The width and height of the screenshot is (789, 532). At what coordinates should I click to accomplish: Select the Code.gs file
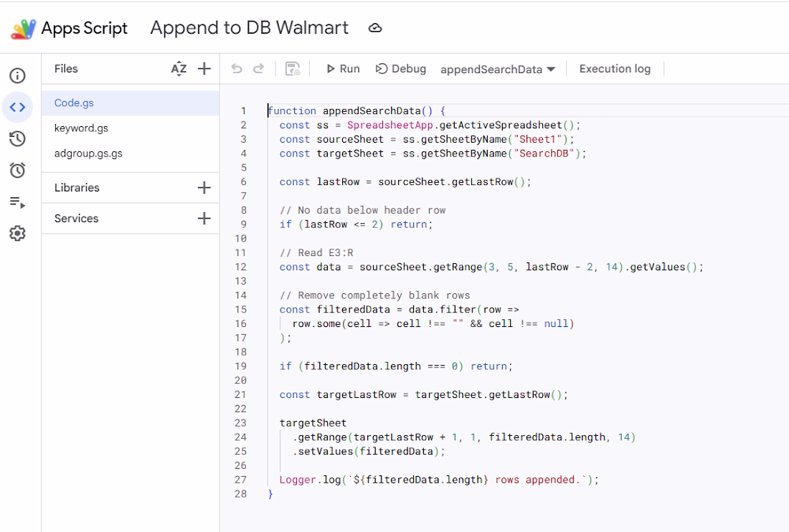(131, 103)
